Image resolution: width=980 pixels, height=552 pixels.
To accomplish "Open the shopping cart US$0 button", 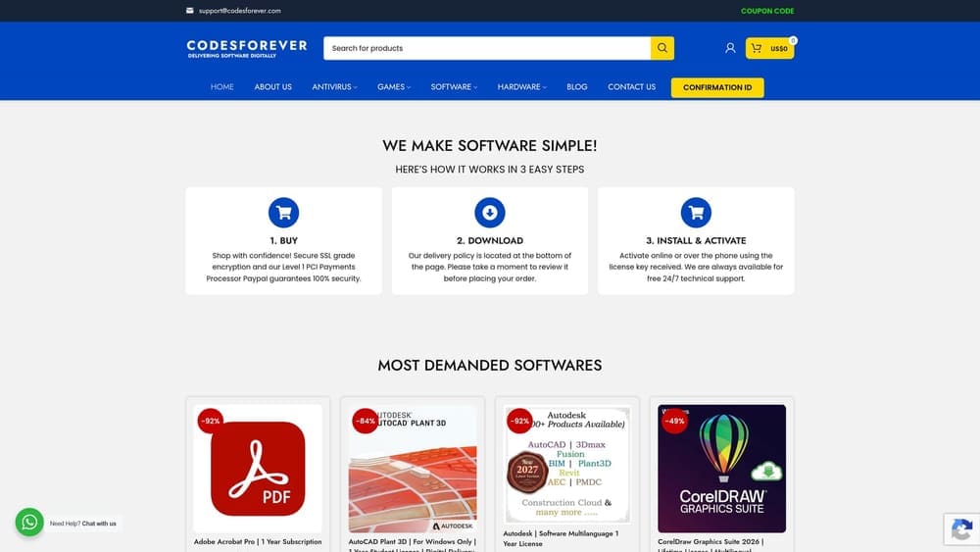I will [x=769, y=48].
